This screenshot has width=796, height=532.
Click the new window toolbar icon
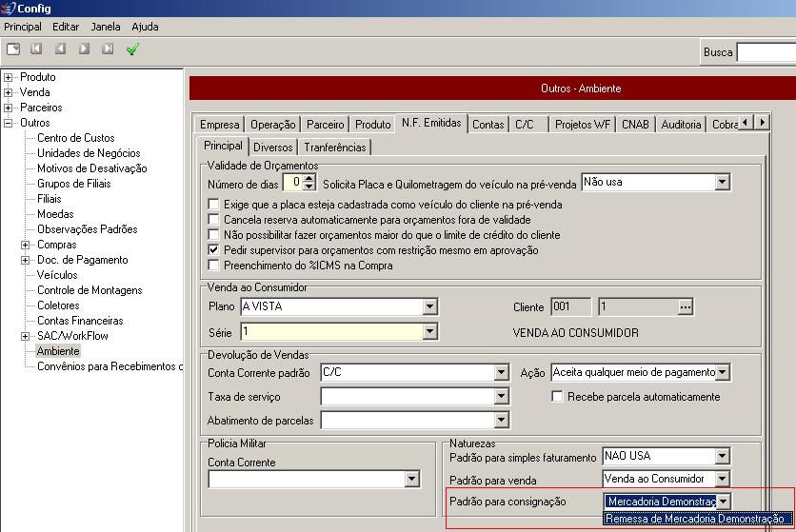point(13,49)
